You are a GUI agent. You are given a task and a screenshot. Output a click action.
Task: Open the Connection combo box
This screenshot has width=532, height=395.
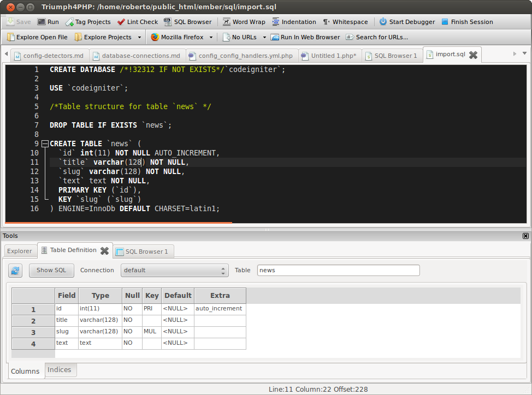coord(174,270)
